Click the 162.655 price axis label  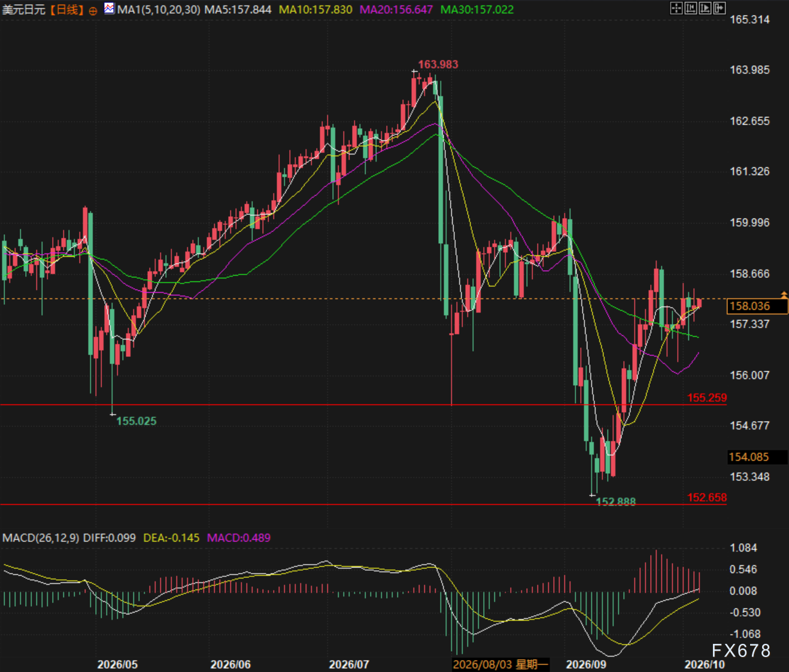[749, 120]
